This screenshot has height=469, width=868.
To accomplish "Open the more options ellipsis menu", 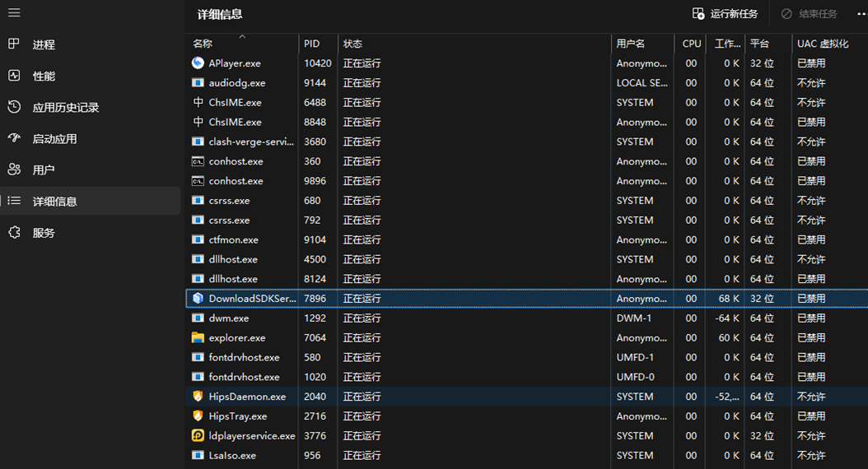I will tap(861, 14).
